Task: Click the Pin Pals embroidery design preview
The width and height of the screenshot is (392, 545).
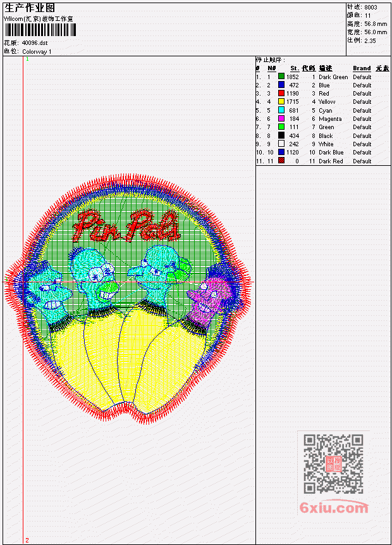Action: [x=128, y=299]
